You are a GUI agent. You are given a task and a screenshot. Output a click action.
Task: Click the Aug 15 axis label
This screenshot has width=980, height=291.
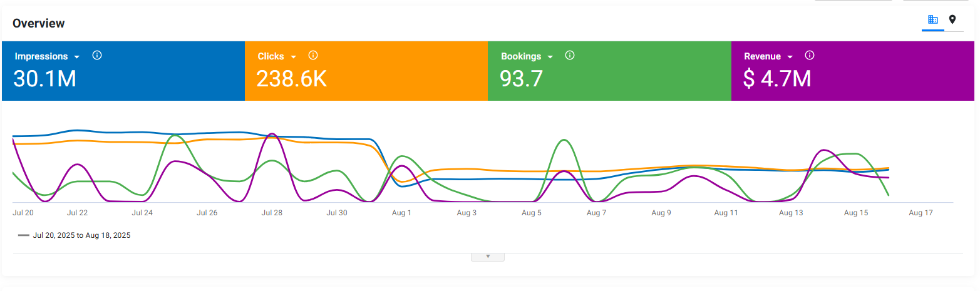856,213
